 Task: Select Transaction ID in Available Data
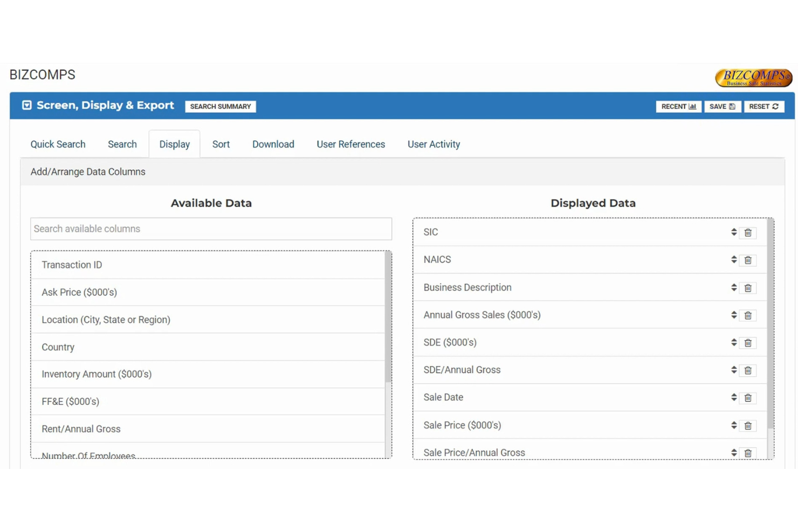pyautogui.click(x=72, y=265)
